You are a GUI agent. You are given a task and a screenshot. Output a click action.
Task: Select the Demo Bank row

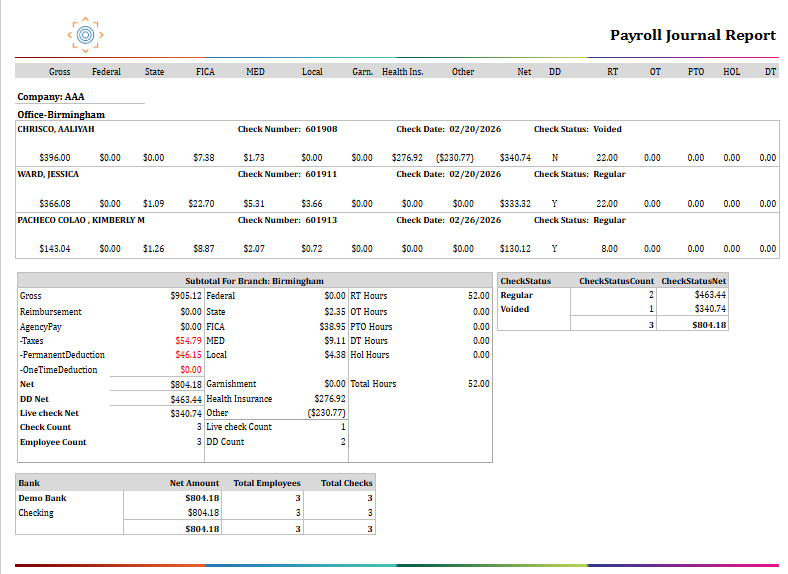point(195,498)
